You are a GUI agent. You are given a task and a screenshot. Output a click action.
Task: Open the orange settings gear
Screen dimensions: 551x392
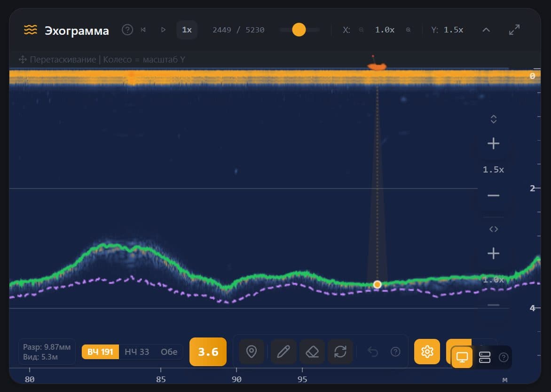(x=427, y=352)
